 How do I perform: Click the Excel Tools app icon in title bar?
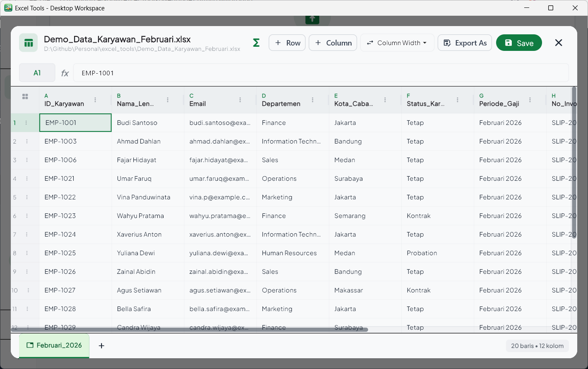click(8, 8)
